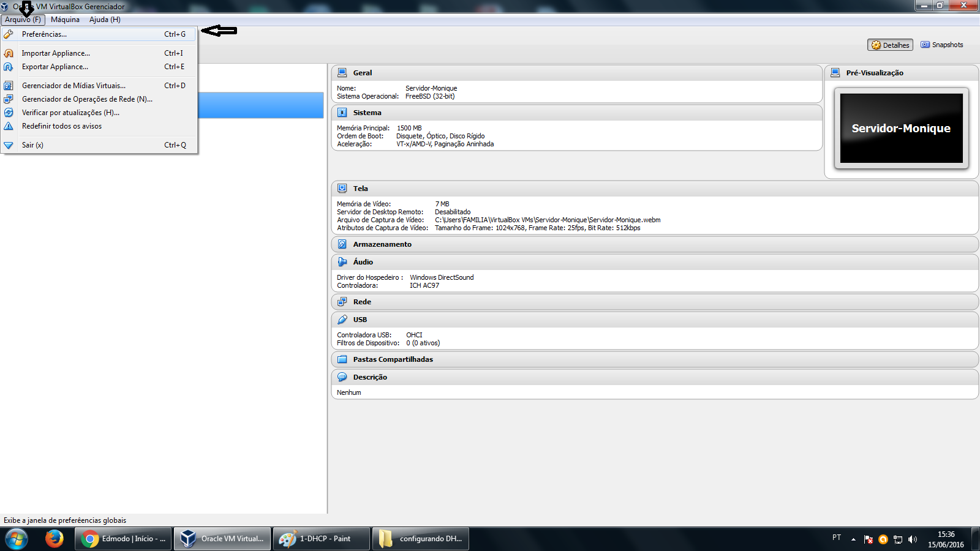Open Gerenciador de Mídias Virtuais

pyautogui.click(x=99, y=86)
